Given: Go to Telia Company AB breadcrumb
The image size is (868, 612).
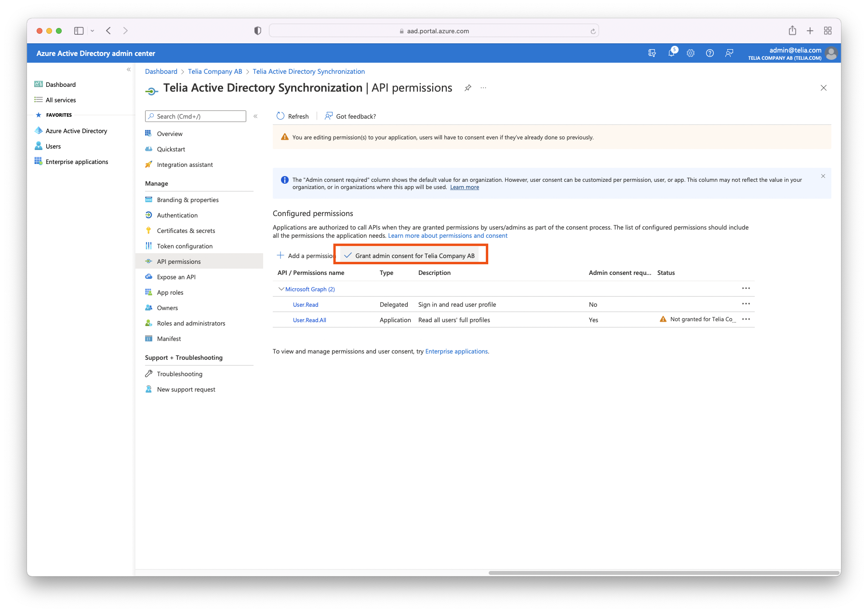Looking at the screenshot, I should [215, 71].
